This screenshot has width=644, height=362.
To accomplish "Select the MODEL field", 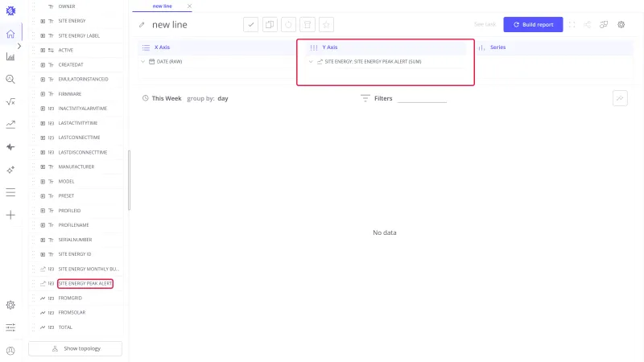I will (66, 182).
